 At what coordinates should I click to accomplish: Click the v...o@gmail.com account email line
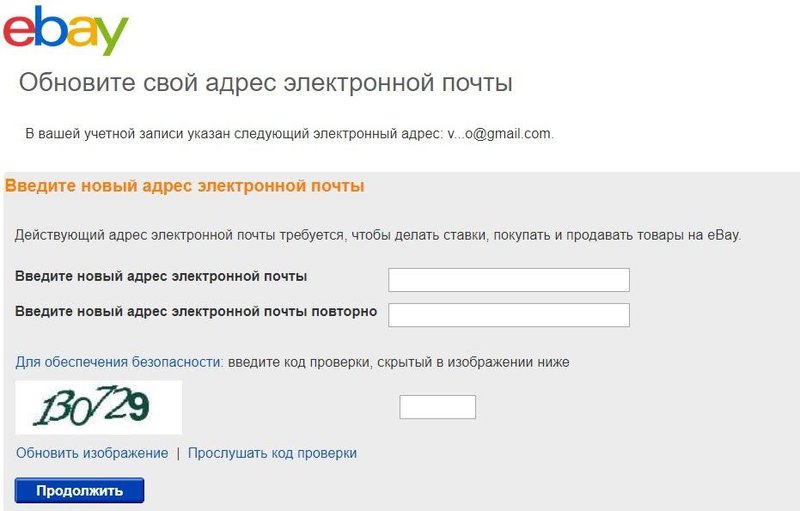289,134
